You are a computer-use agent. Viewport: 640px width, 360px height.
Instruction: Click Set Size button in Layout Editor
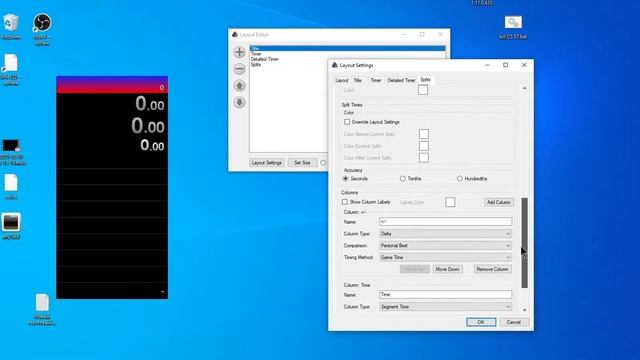[302, 163]
